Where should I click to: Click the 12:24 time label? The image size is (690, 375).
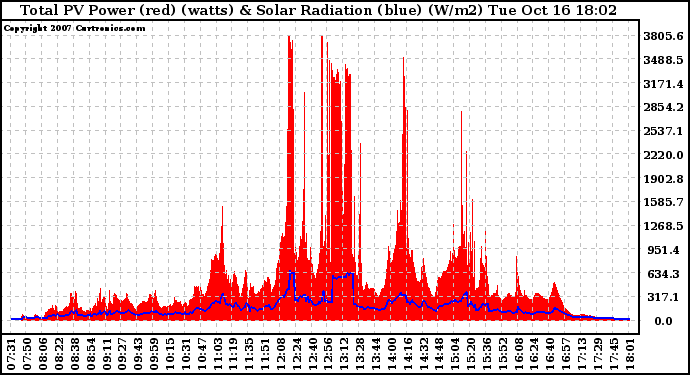296,354
